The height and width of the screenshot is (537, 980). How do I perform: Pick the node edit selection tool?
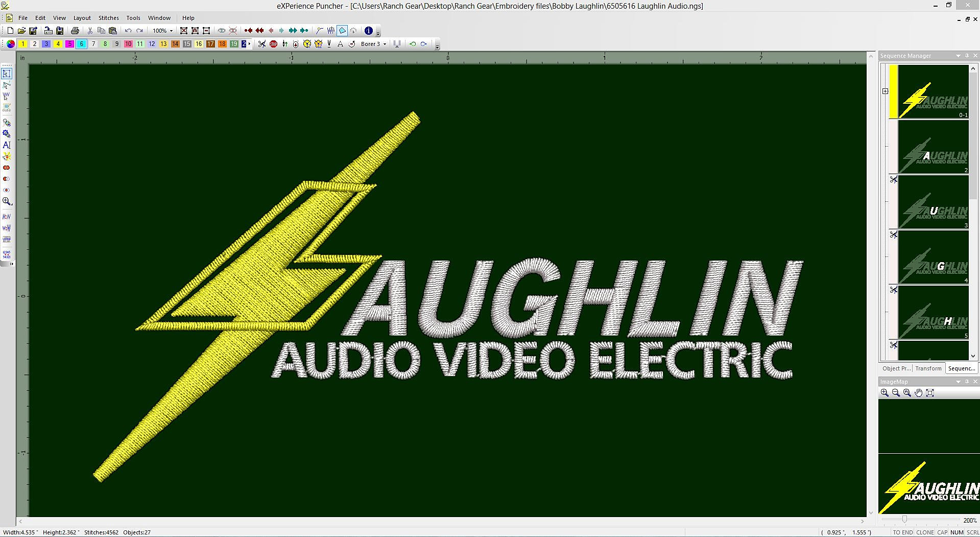pyautogui.click(x=7, y=85)
